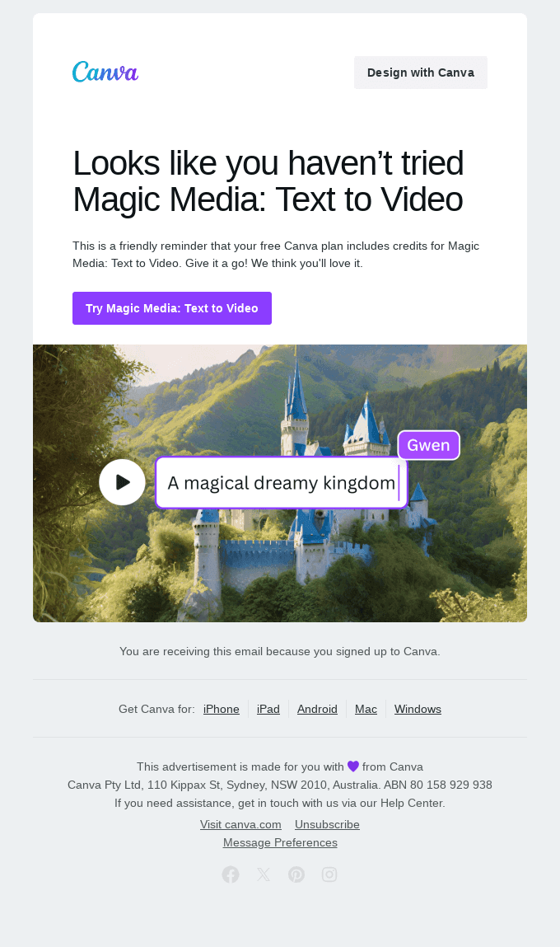The width and height of the screenshot is (560, 947).
Task: Click 'If you need assistance' help text
Action: click(280, 803)
